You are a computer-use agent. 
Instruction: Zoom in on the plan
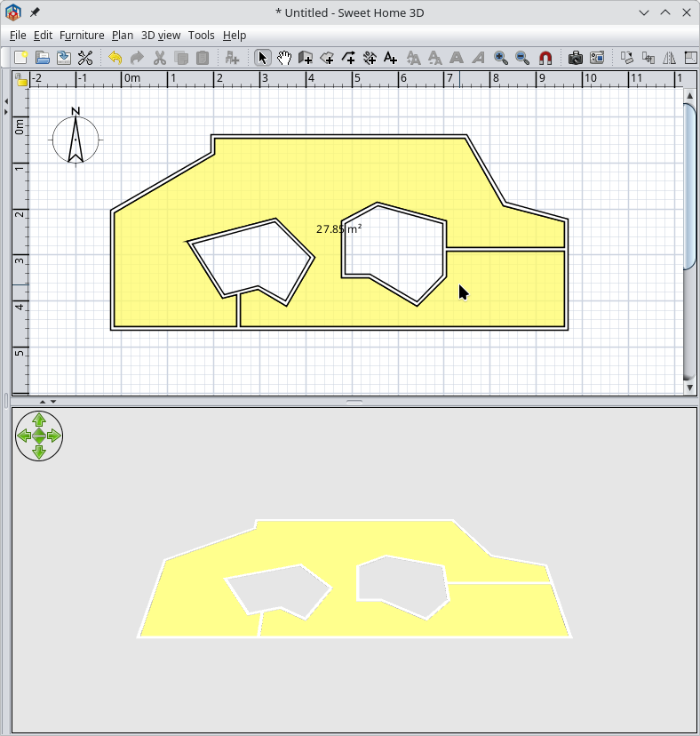click(501, 58)
